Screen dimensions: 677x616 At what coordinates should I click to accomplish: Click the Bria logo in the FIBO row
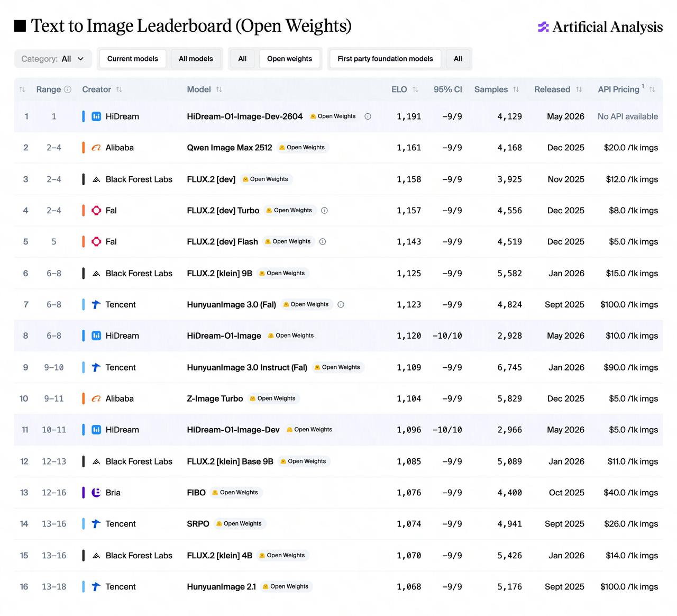point(96,493)
